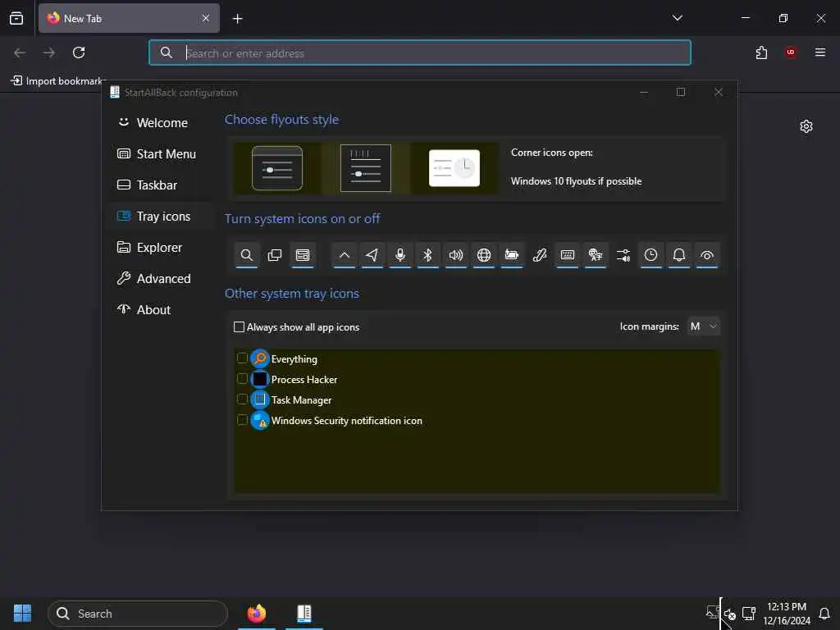Toggle the Pen menu system icon

click(540, 255)
